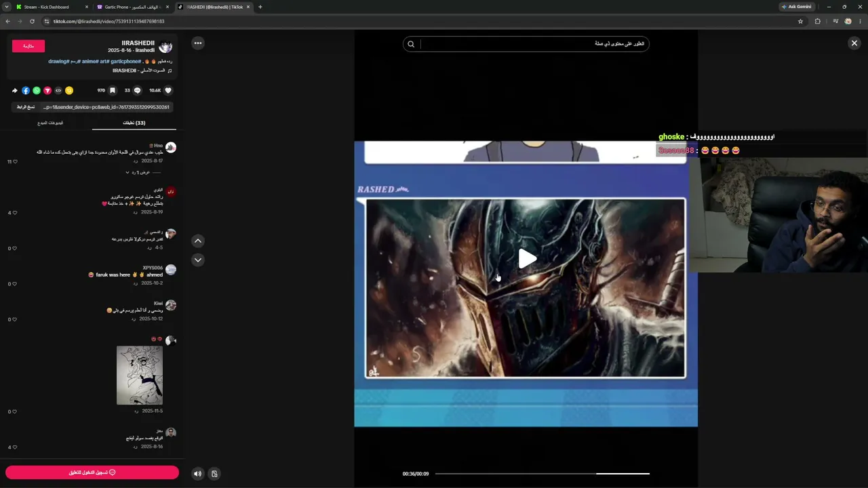Open comments with the speech bubble icon
This screenshot has height=488, width=868.
[x=137, y=90]
